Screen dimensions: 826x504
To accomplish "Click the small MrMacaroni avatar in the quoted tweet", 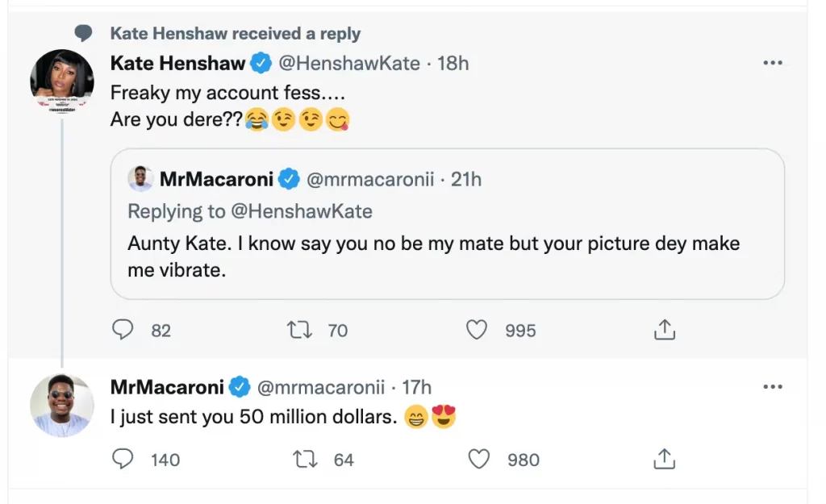I will (140, 179).
